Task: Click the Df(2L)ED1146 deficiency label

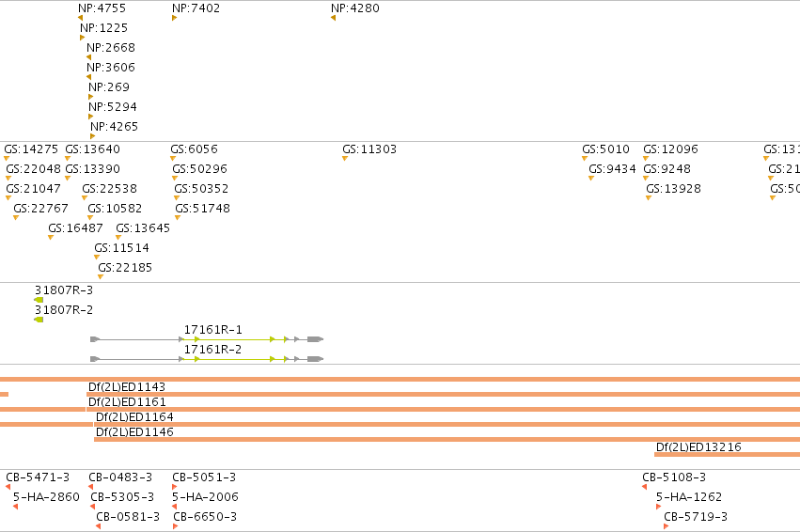Action: tap(134, 432)
